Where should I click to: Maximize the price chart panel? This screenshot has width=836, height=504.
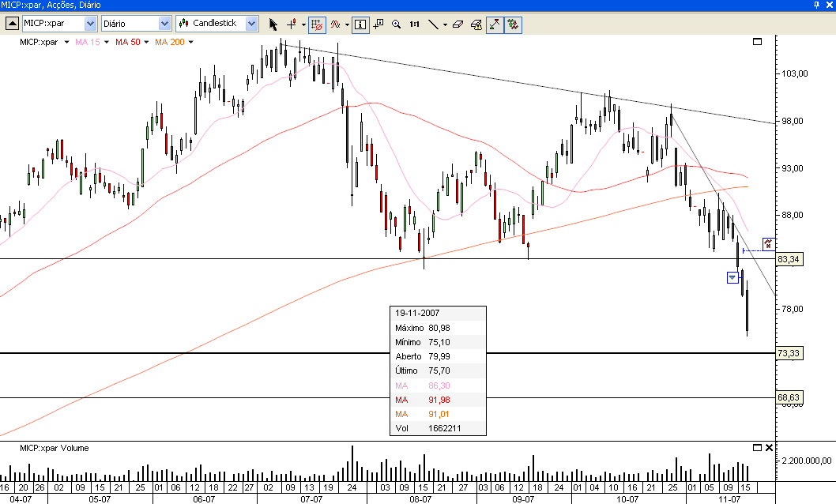(757, 42)
